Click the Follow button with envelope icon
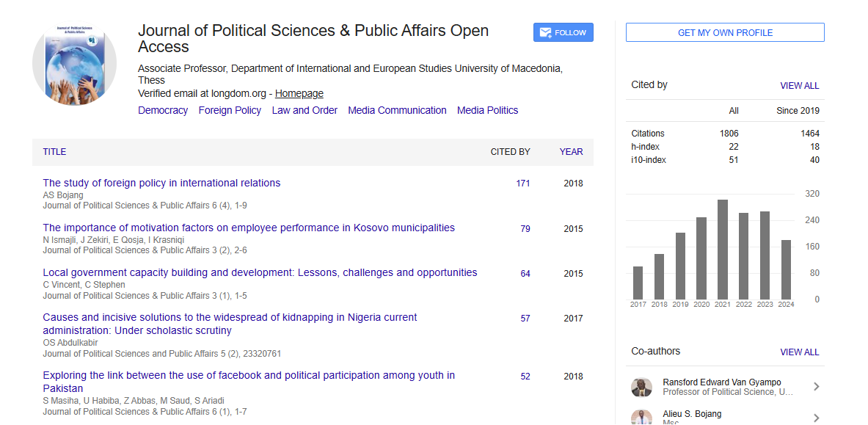Viewport: 868px width, 425px height. click(x=563, y=32)
